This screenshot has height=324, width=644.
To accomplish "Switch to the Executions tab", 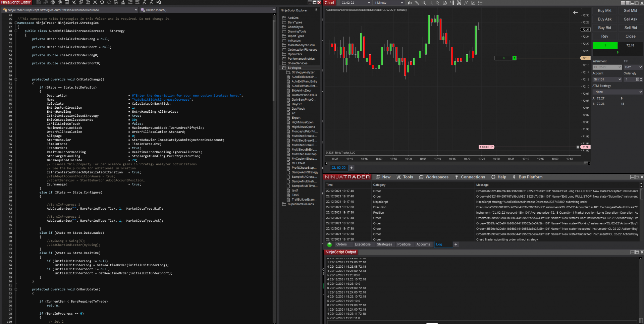I will coord(363,245).
